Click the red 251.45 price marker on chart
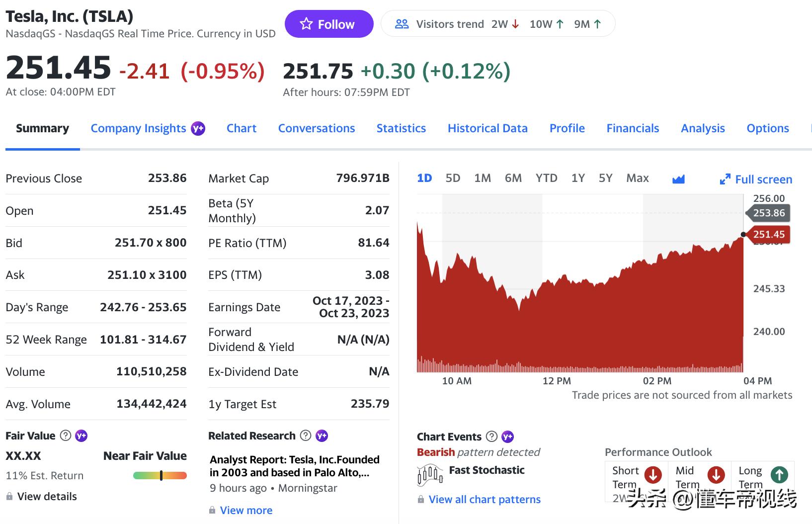Screen dimensions: 812x524 click(768, 234)
